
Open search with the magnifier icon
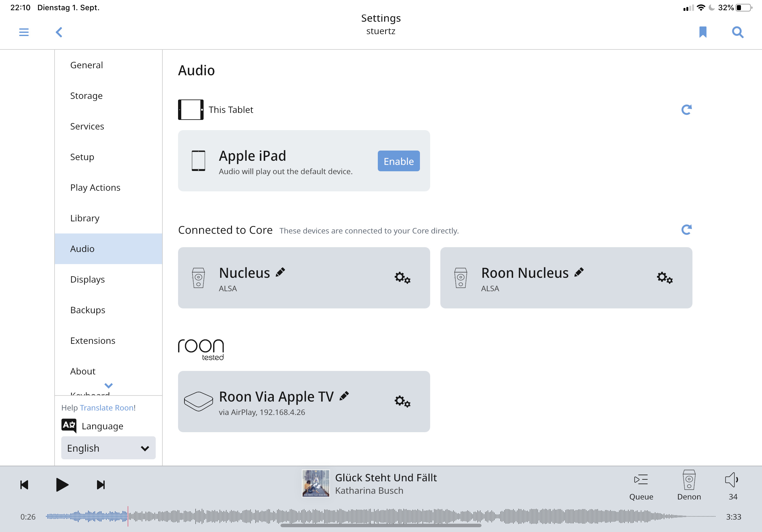(x=737, y=32)
